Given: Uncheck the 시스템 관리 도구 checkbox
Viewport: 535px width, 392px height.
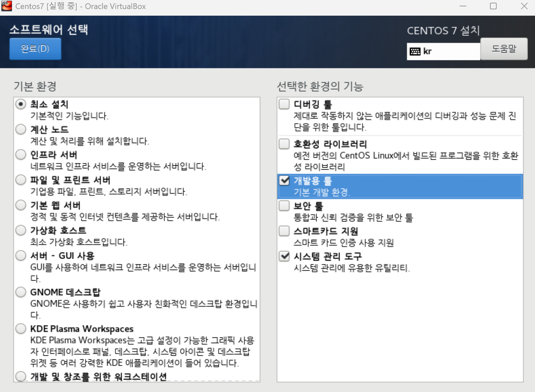Looking at the screenshot, I should (x=284, y=256).
